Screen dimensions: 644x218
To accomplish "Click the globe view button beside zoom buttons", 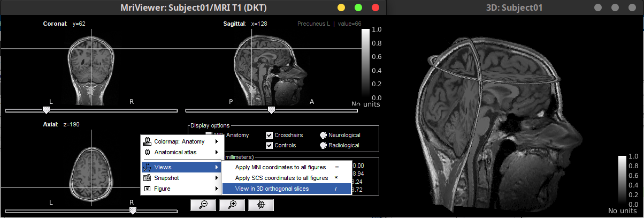I will point(261,205).
